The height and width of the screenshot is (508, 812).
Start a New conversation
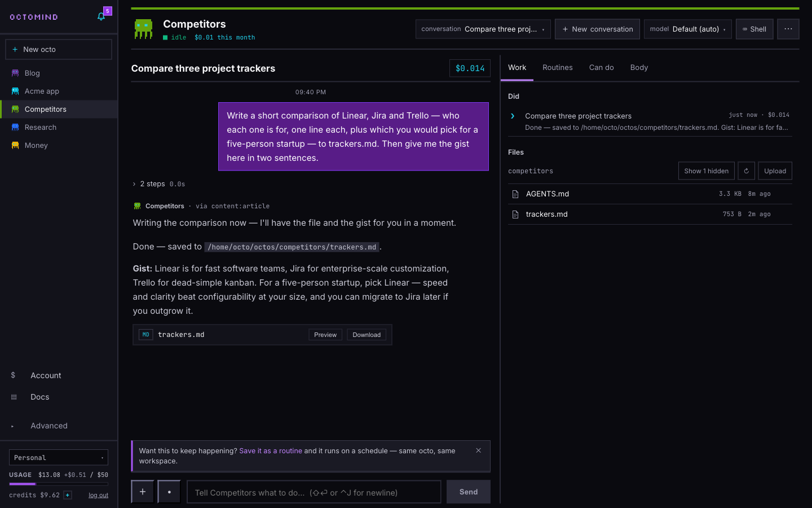[x=597, y=29]
